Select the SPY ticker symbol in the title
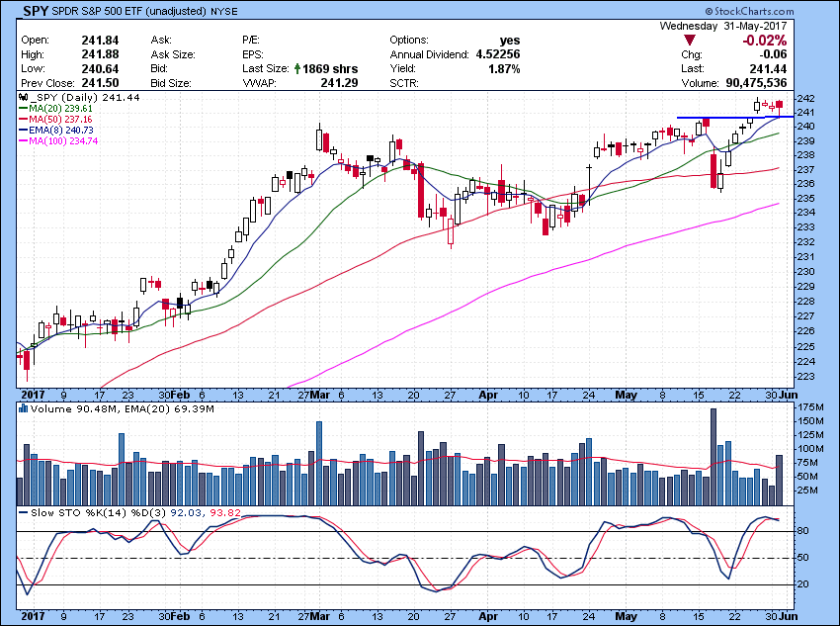This screenshot has width=840, height=626. [x=36, y=11]
